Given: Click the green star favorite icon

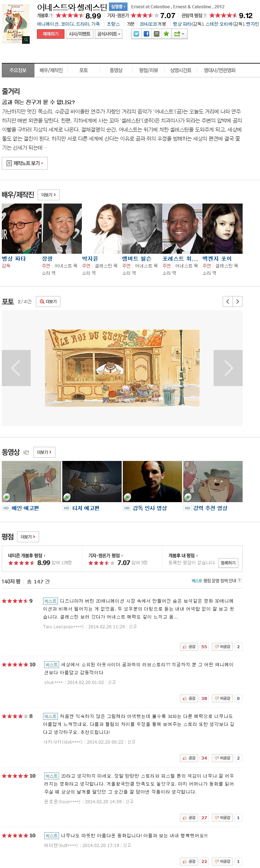Looking at the screenshot, I should [166, 34].
